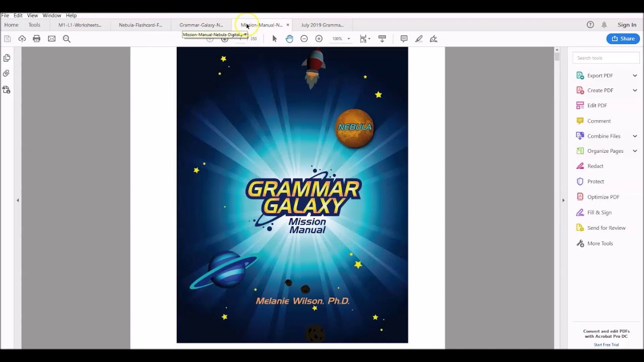Add a comment with speech bubble icon
The height and width of the screenshot is (362, 644).
pos(404,39)
